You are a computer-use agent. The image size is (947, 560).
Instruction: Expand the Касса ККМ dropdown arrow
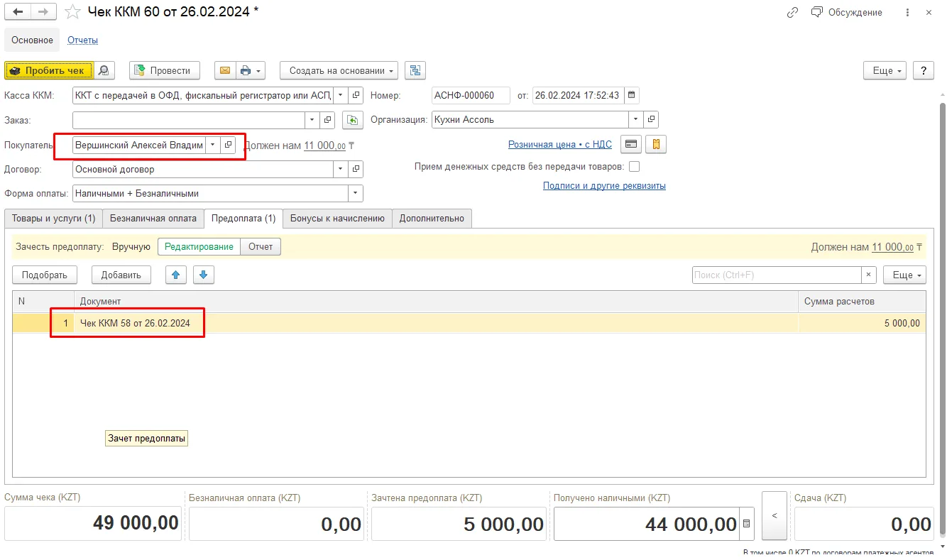tap(340, 95)
